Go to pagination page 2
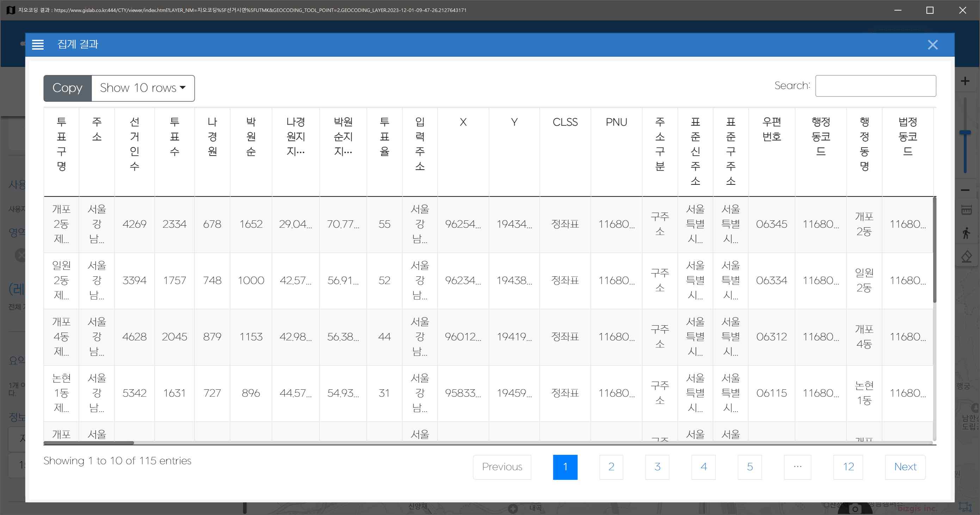 click(x=611, y=467)
